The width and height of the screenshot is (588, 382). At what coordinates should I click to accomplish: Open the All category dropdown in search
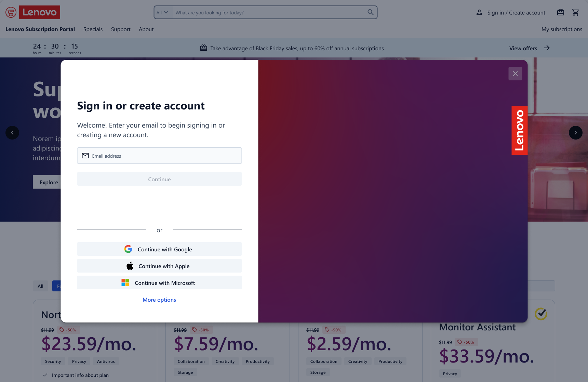(162, 13)
